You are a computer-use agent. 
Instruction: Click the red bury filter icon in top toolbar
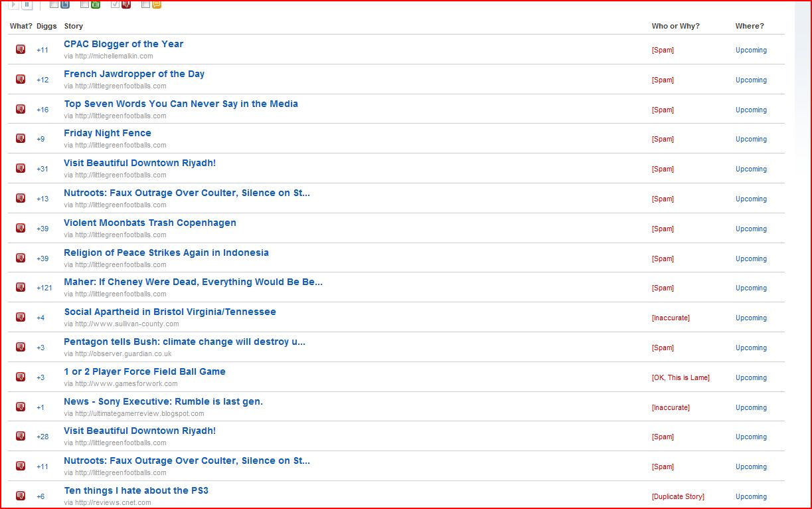(126, 4)
